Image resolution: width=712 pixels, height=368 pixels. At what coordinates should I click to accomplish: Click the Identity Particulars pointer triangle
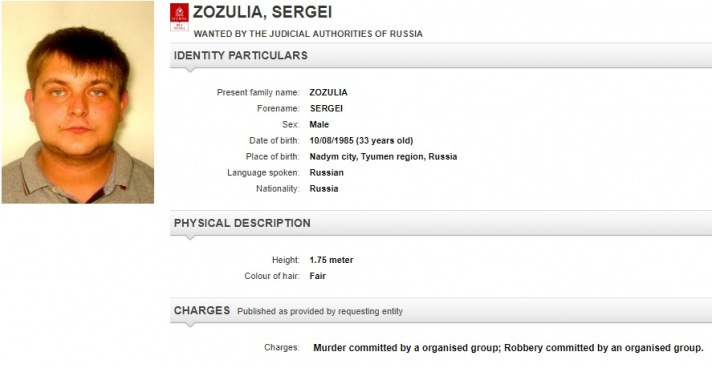[x=190, y=70]
